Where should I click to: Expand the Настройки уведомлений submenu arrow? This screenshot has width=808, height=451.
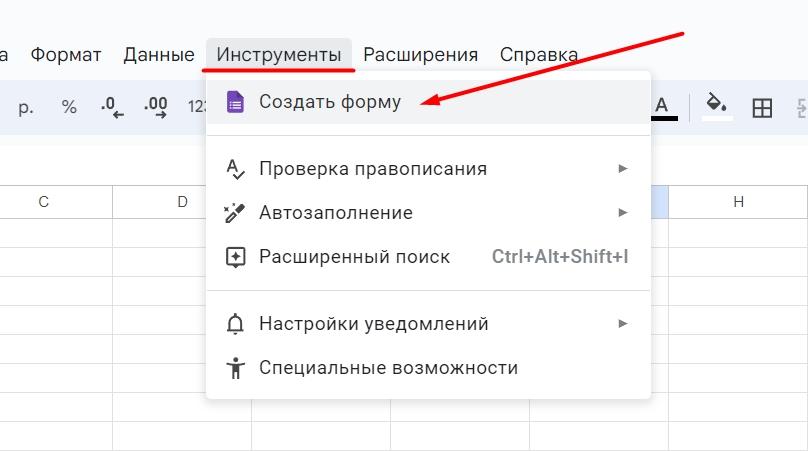(623, 324)
